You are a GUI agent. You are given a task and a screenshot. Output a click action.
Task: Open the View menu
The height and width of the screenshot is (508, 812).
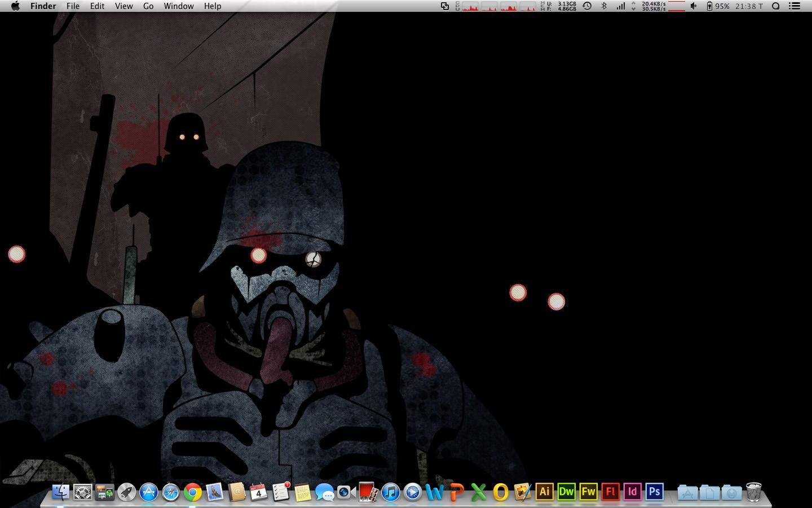point(123,6)
